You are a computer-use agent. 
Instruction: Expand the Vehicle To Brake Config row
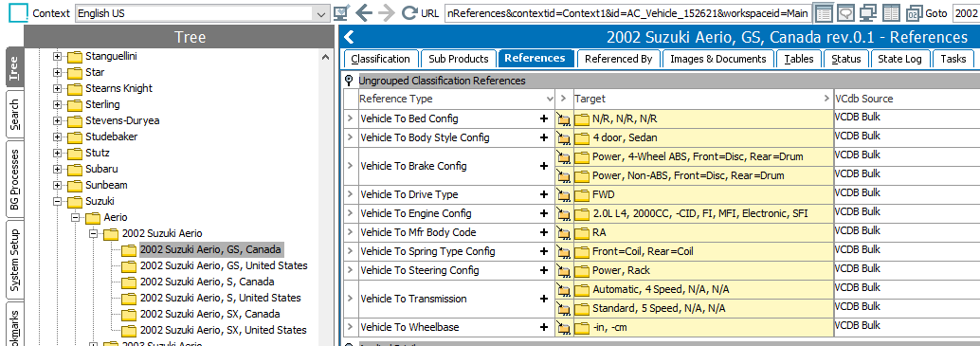click(x=350, y=166)
